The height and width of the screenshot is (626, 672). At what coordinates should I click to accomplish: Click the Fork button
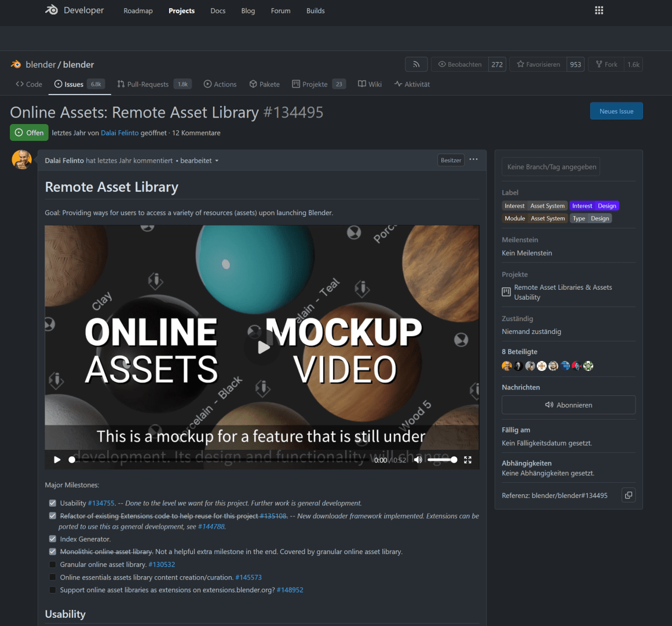click(x=606, y=64)
